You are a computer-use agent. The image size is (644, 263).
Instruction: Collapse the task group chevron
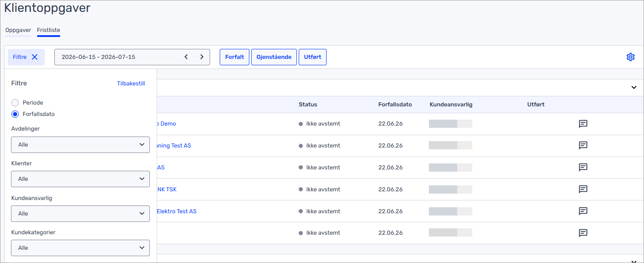(634, 87)
